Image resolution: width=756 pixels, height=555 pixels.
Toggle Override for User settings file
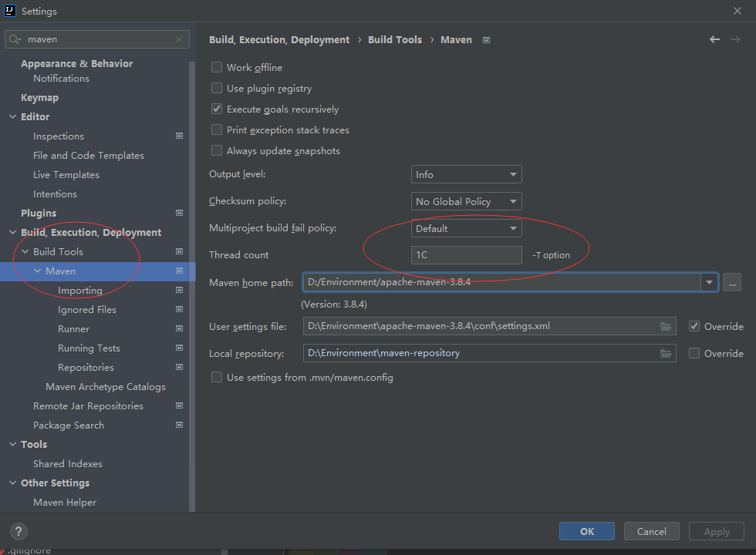click(694, 326)
